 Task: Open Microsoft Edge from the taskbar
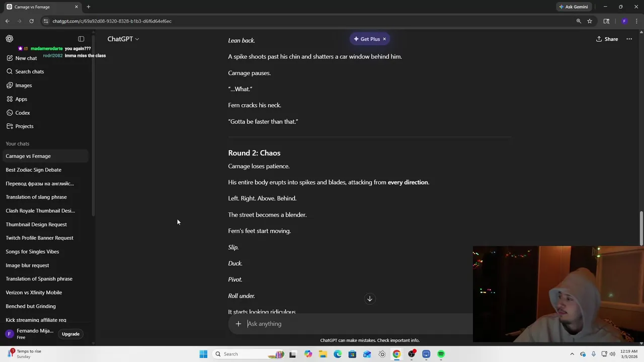[338, 354]
